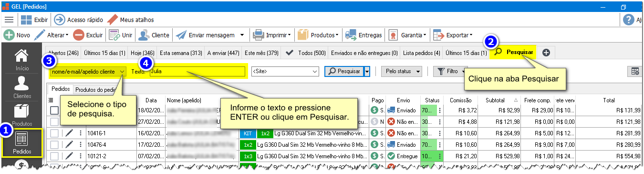Tick the checkbox for order 10476-4

pos(54,144)
